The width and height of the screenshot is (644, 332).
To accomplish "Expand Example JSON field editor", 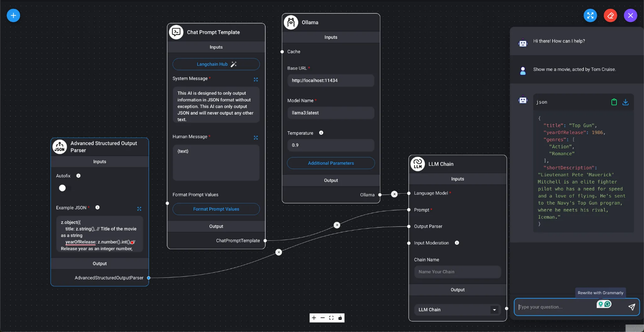I will (x=139, y=209).
